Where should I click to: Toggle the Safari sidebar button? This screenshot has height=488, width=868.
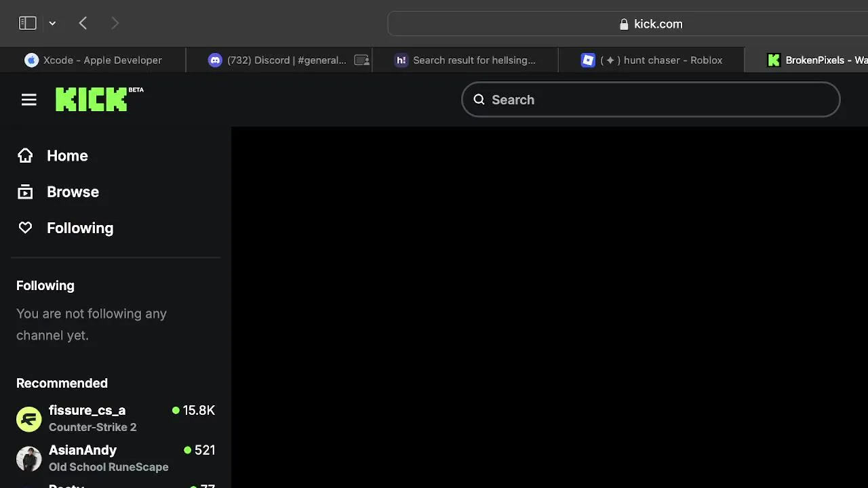(x=27, y=23)
